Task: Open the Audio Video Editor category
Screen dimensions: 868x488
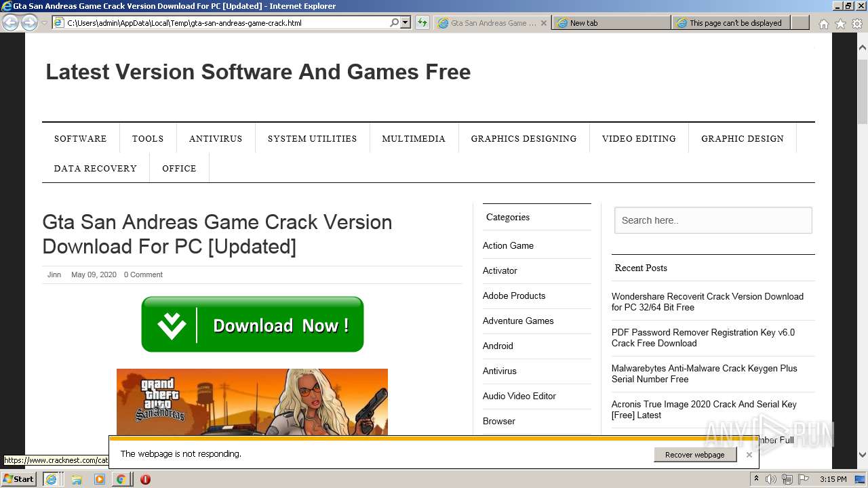Action: point(519,396)
